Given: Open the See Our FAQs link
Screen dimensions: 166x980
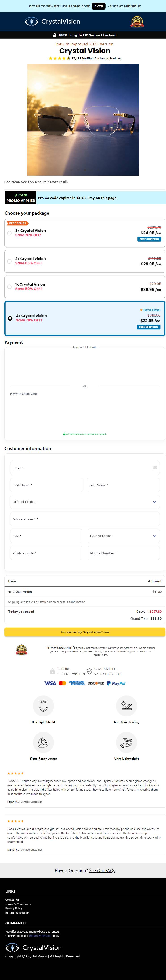Looking at the screenshot, I should tap(102, 870).
